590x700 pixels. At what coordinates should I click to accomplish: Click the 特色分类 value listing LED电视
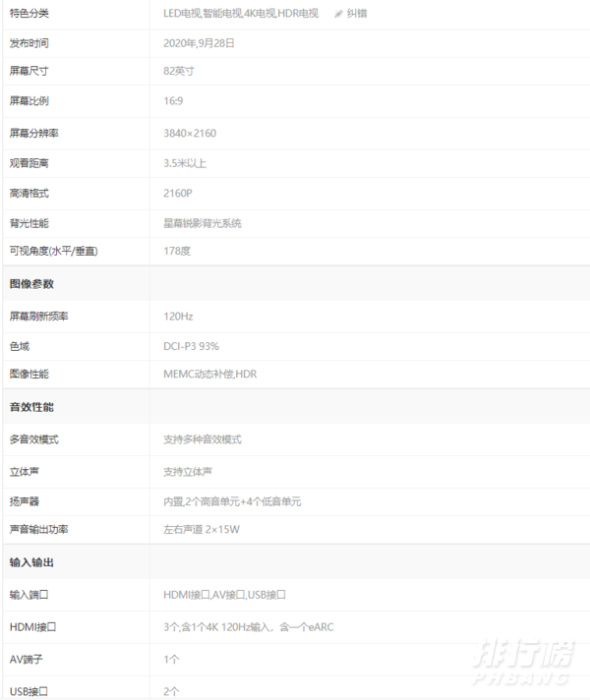(241, 14)
